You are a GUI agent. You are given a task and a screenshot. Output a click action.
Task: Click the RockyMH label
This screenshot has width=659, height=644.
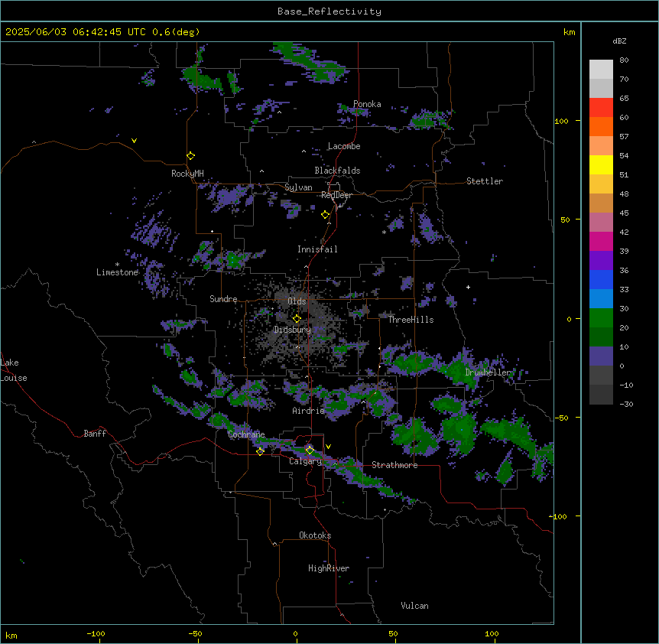tap(187, 174)
